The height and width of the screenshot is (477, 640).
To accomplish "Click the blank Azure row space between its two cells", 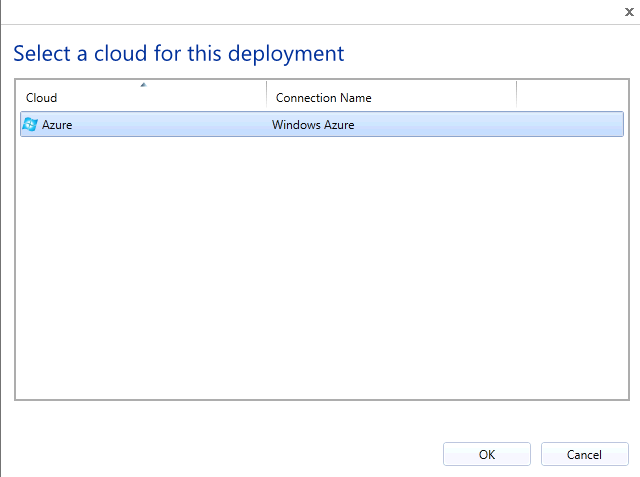I will pos(171,124).
